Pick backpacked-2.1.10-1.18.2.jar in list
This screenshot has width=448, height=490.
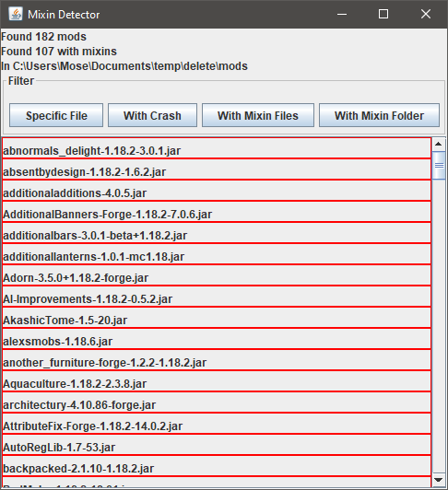pos(217,466)
